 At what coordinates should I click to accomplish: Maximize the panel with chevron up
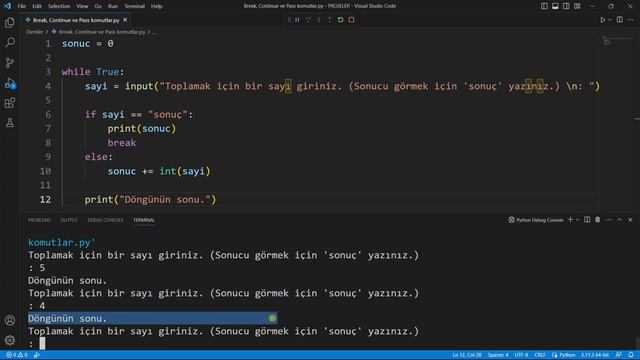[x=619, y=220]
